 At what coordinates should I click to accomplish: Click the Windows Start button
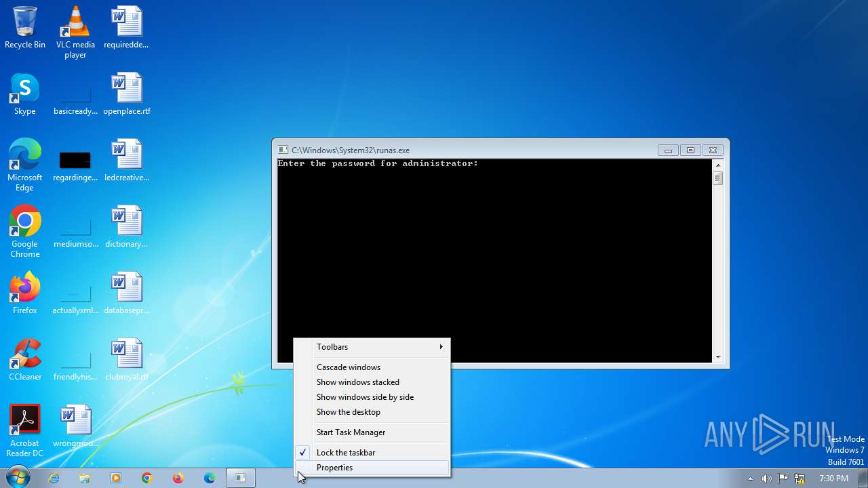pos(18,478)
